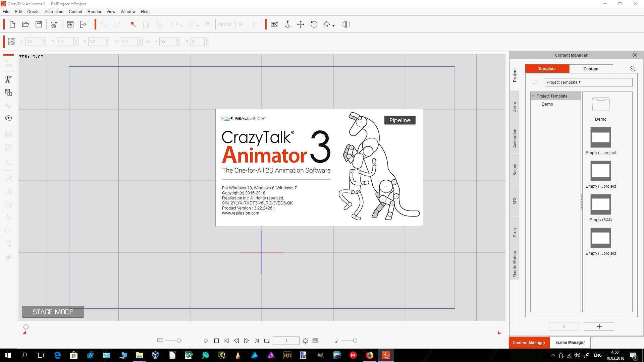The height and width of the screenshot is (362, 644).
Task: Click the sprite editor icon in left sidebar
Action: [9, 92]
